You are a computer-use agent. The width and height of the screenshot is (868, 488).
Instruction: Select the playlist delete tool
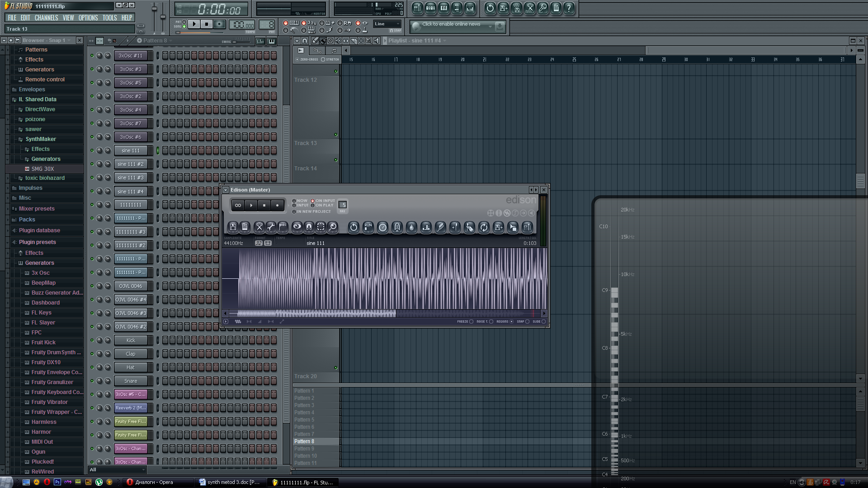330,41
